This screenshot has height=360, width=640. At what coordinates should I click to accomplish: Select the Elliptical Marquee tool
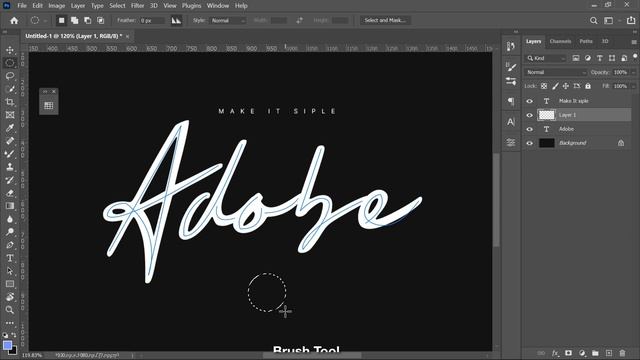(10, 63)
